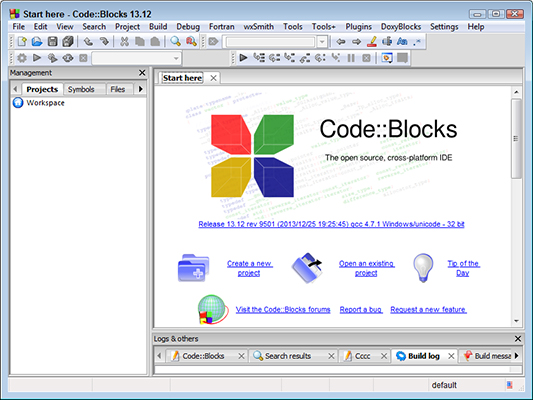The height and width of the screenshot is (400, 533).
Task: Click the Run triangle in build toolbar
Action: [37, 58]
